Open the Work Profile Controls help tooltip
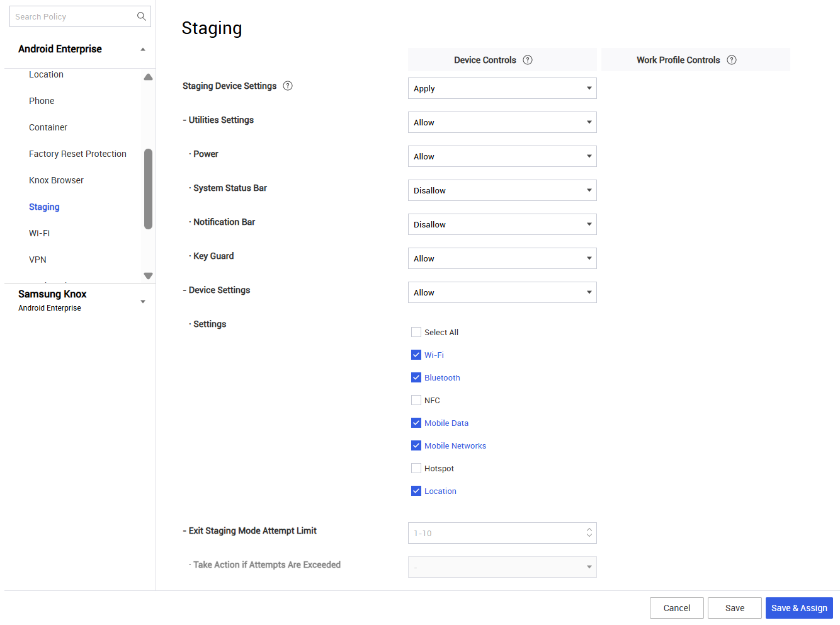840x625 pixels. [x=731, y=59]
